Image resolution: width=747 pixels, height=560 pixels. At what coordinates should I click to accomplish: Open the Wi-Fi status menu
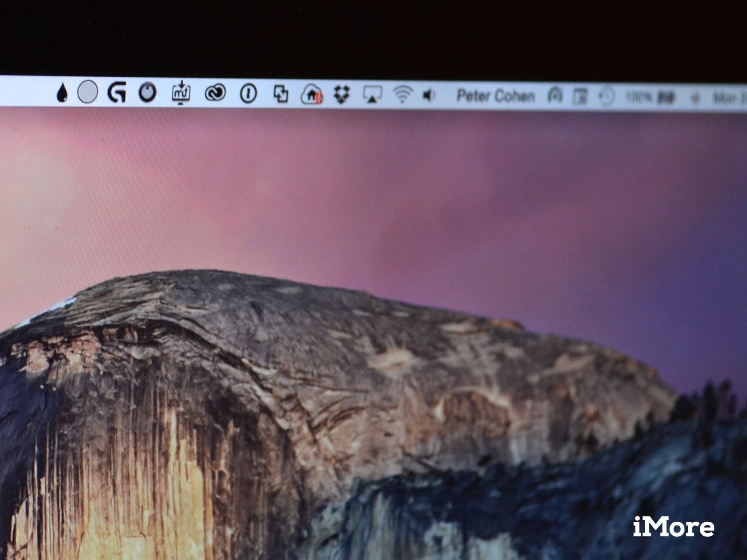coord(402,94)
